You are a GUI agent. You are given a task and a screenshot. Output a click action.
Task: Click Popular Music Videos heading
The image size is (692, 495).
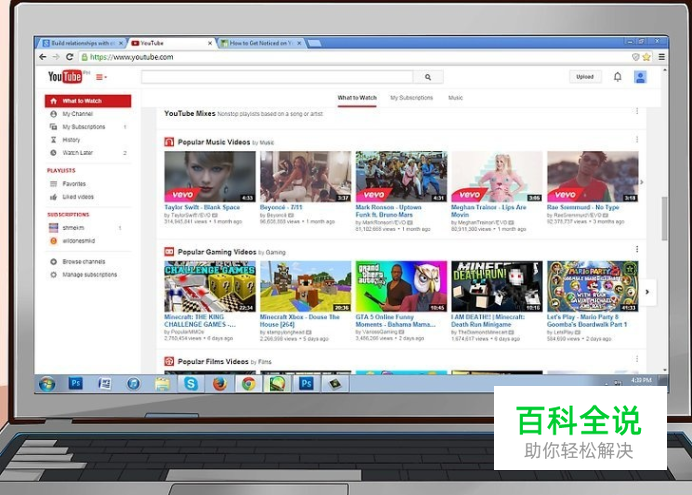214,142
